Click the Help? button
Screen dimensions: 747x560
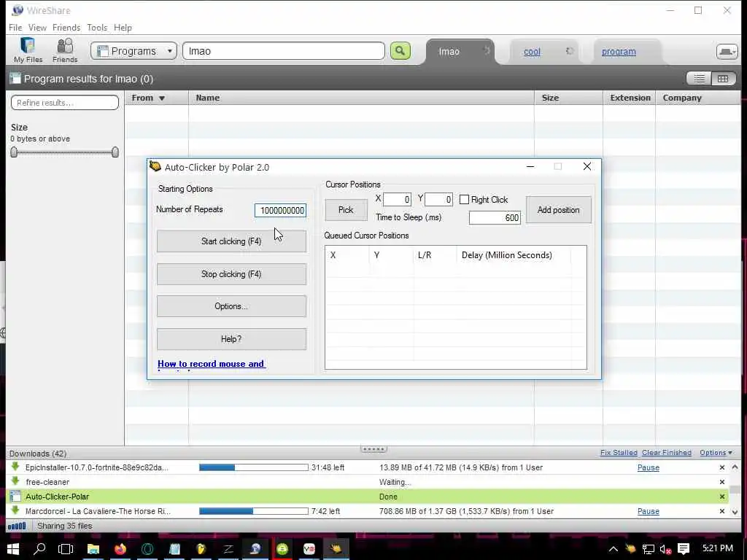231,339
